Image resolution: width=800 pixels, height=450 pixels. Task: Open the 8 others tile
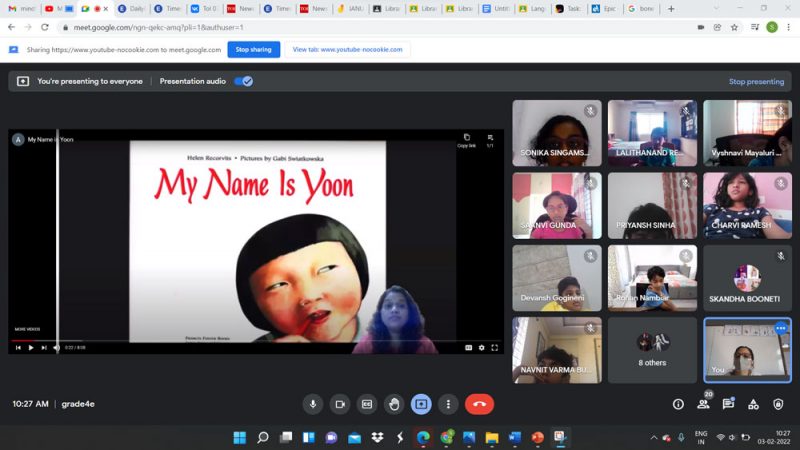[652, 351]
